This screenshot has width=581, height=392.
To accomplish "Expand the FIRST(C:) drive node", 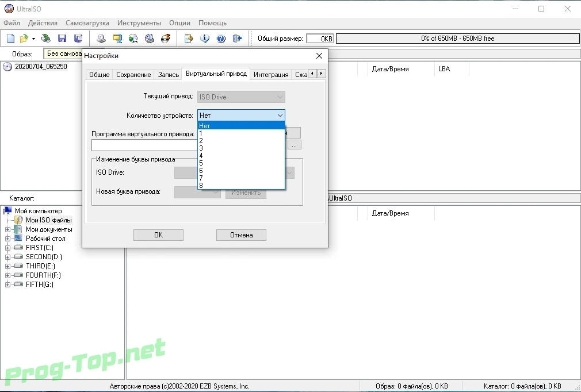I will 7,248.
